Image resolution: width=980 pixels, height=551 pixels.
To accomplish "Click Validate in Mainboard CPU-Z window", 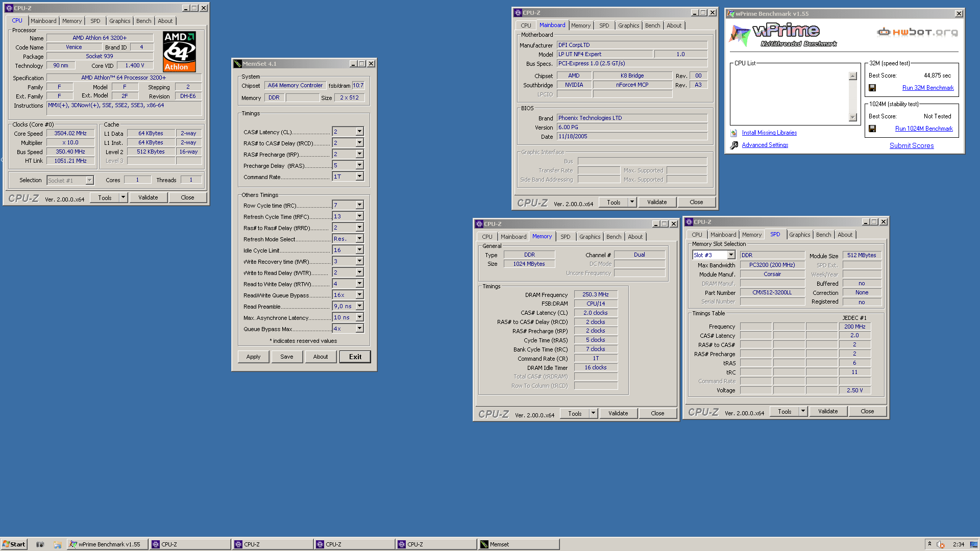I will click(657, 202).
